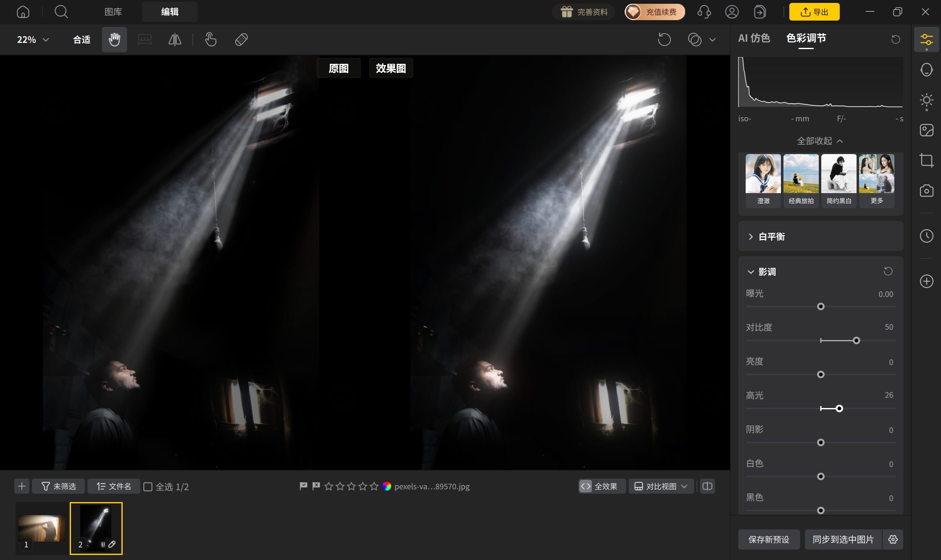Toggle the split compare panel icon

coord(707,486)
